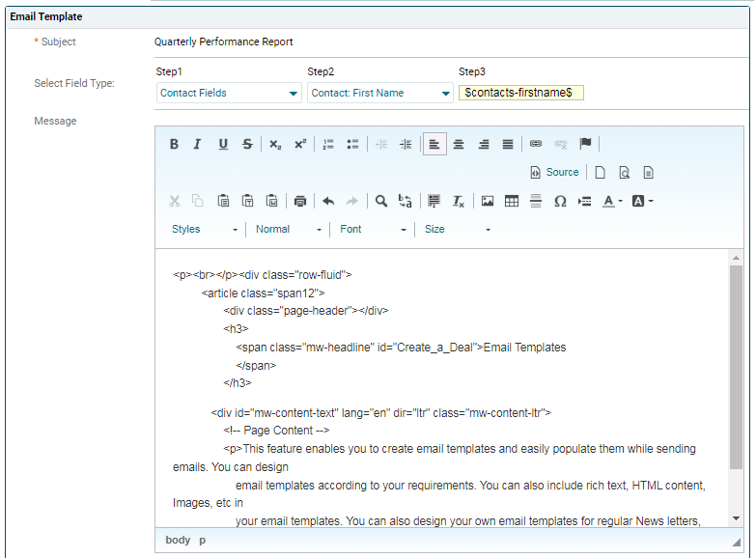Print the template with the printer icon

click(x=300, y=201)
